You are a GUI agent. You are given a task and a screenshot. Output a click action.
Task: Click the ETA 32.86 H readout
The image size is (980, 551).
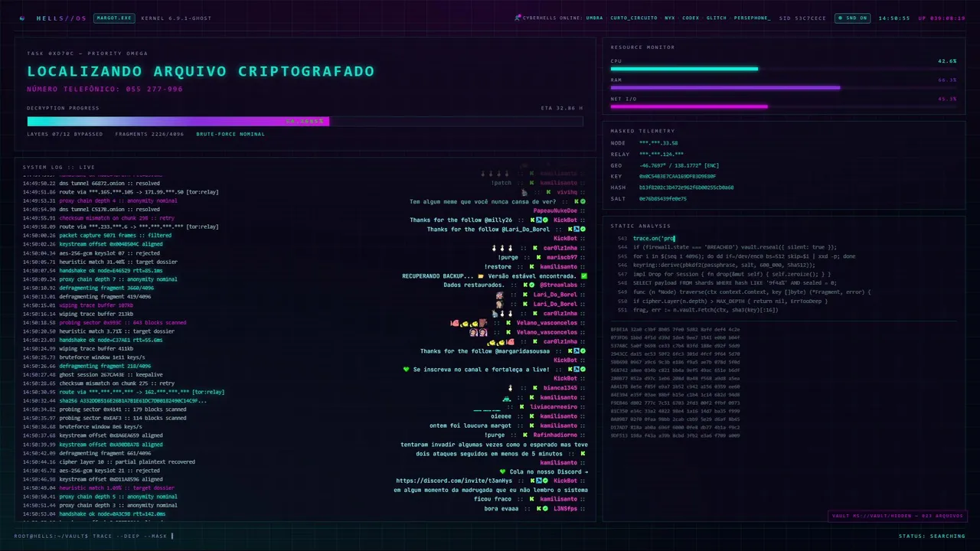(x=562, y=108)
